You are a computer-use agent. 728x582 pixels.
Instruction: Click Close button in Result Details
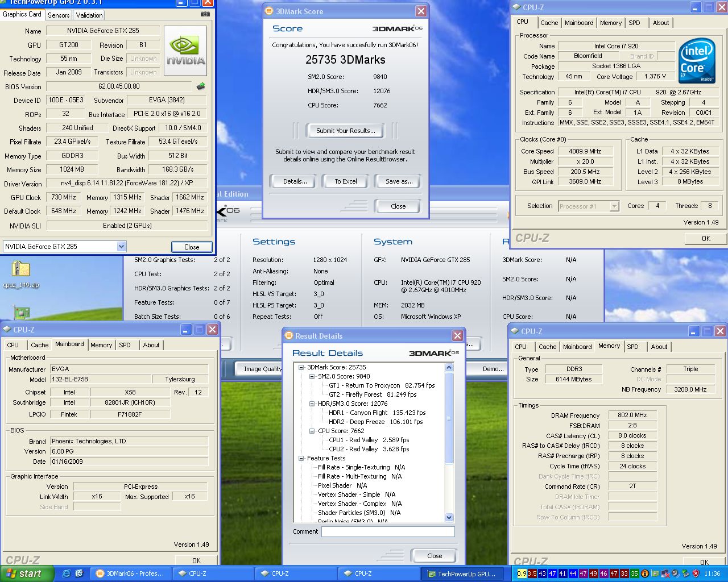coord(435,556)
